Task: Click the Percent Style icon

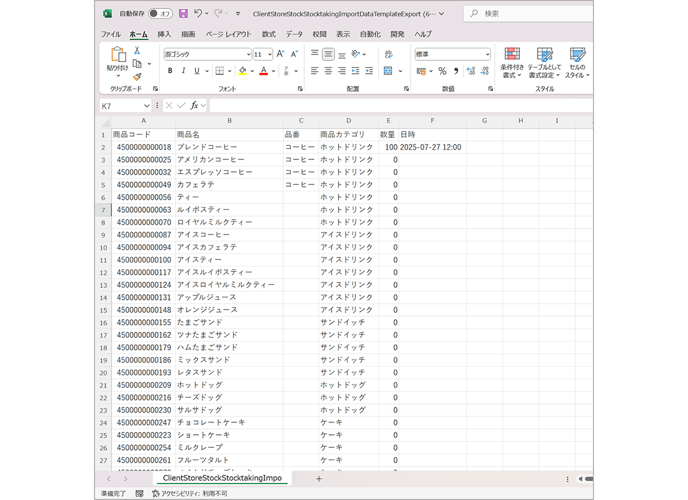Action: pyautogui.click(x=442, y=71)
